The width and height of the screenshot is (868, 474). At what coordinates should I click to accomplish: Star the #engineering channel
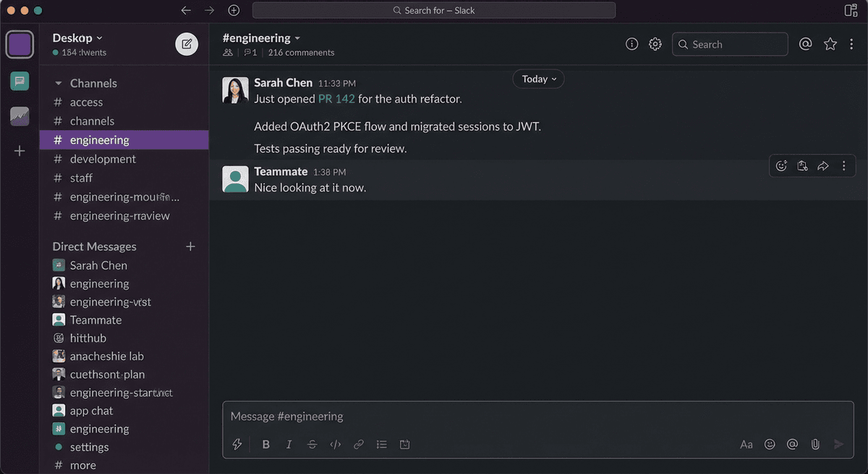[x=830, y=43]
